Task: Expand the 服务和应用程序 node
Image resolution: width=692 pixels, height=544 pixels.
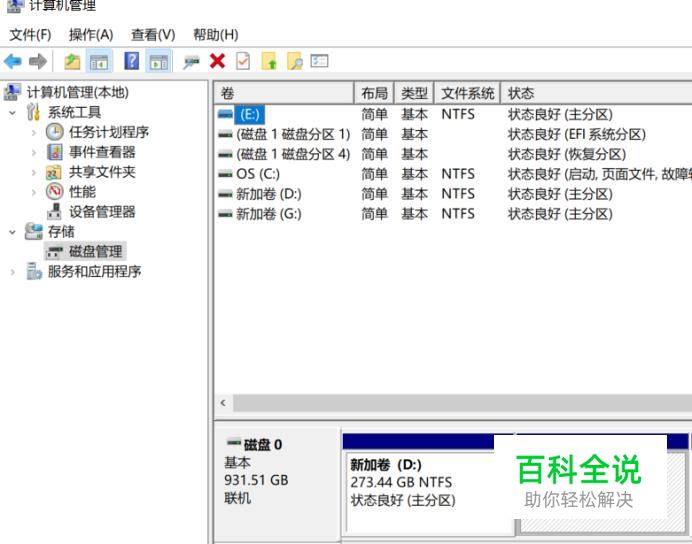Action: (x=12, y=272)
